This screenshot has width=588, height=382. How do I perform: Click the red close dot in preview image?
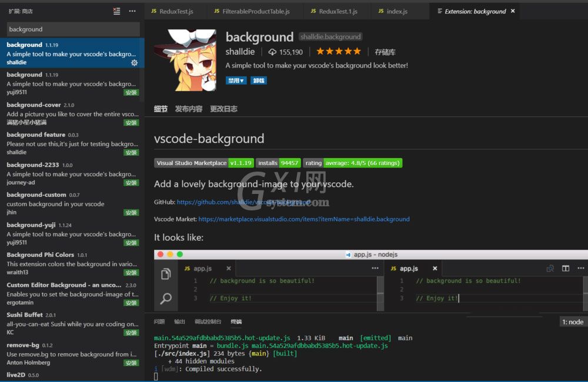click(161, 254)
